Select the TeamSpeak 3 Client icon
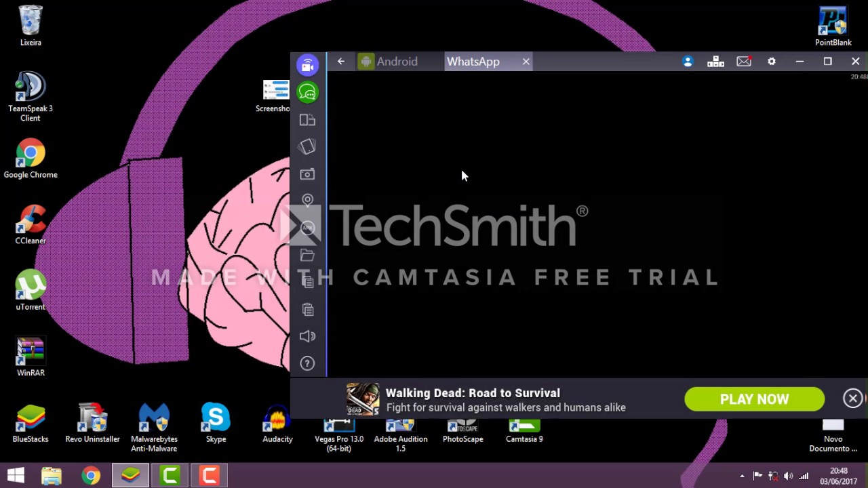The height and width of the screenshot is (488, 868). tap(31, 97)
